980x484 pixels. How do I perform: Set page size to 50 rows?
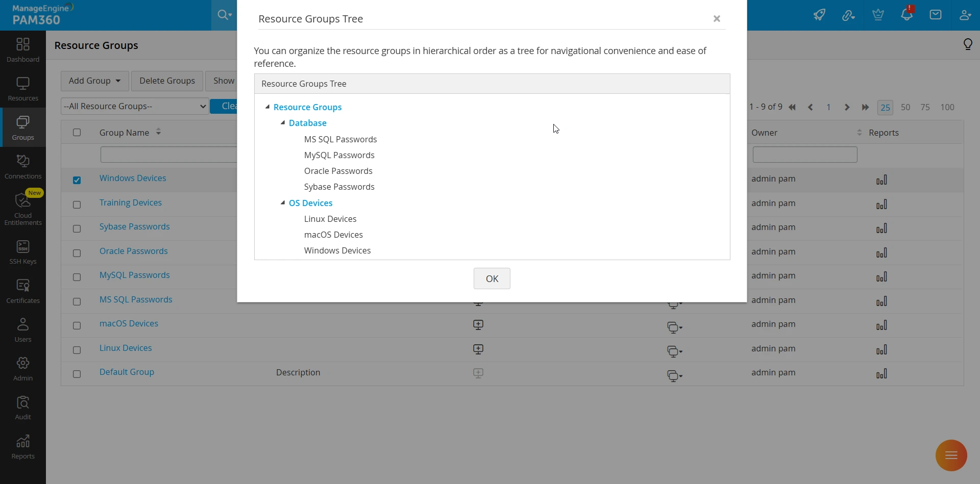(905, 107)
